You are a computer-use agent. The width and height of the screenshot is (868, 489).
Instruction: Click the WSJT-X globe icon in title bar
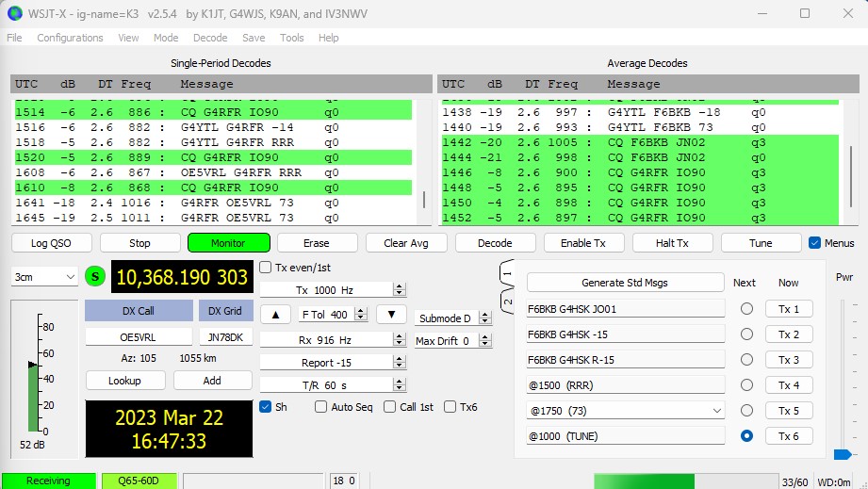[13, 13]
